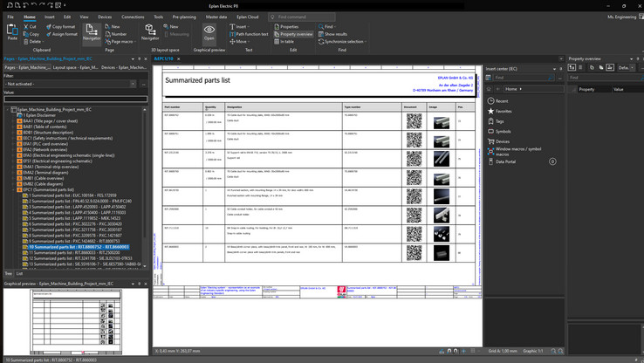Open Data Portal in Insert center
This screenshot has width=644, height=363.
[x=505, y=161]
